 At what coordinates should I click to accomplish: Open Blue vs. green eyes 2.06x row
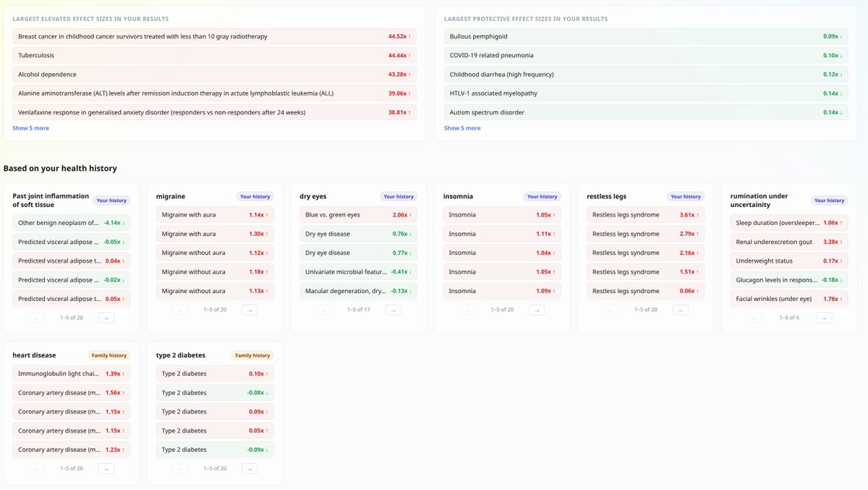tap(358, 215)
